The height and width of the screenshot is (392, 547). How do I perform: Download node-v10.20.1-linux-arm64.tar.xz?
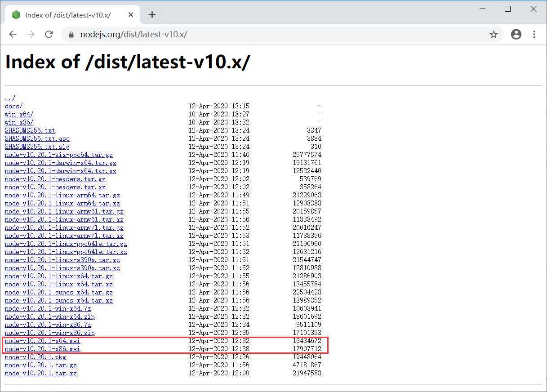coord(62,203)
